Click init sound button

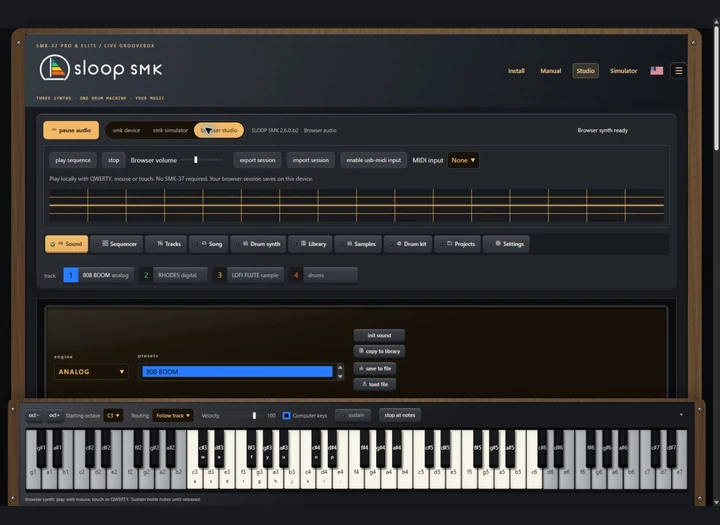pyautogui.click(x=379, y=335)
